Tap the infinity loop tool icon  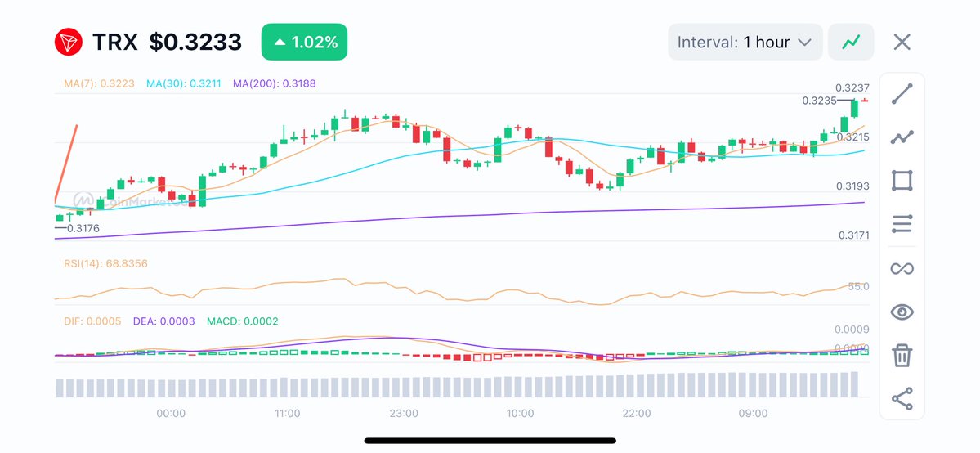click(x=902, y=268)
